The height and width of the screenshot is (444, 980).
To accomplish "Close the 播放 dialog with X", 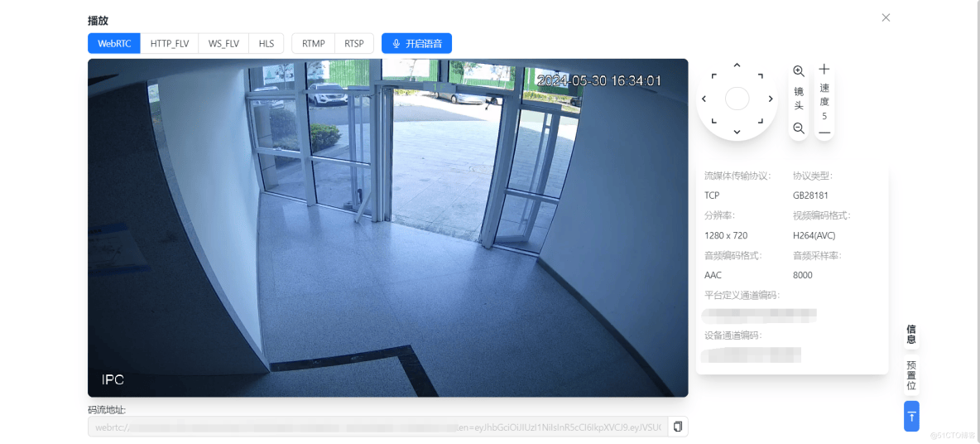I will click(886, 17).
